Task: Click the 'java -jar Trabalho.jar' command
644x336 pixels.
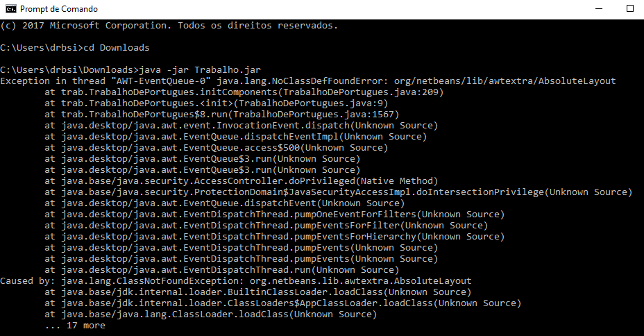Action: [200, 70]
